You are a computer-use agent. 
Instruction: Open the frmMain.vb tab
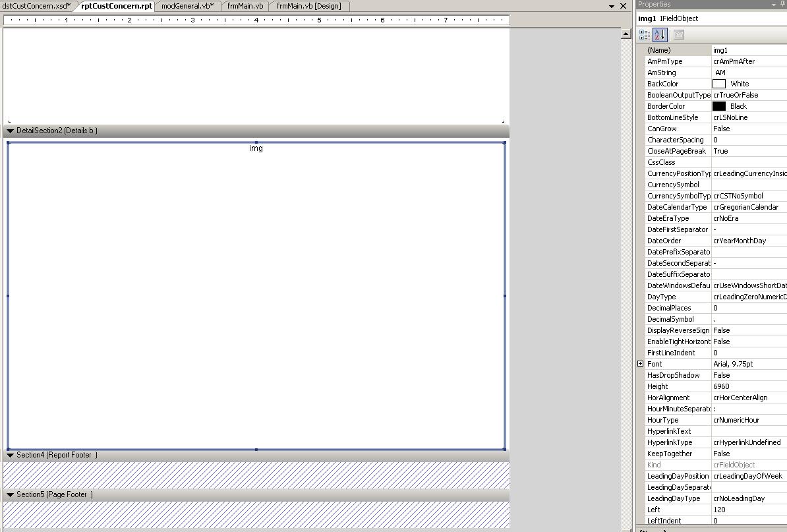pos(245,6)
